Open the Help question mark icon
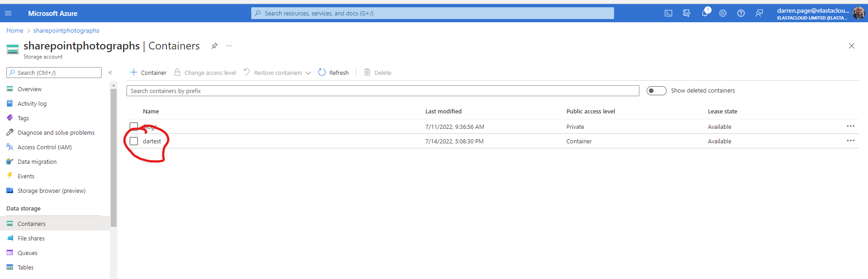The height and width of the screenshot is (279, 868). 741,13
